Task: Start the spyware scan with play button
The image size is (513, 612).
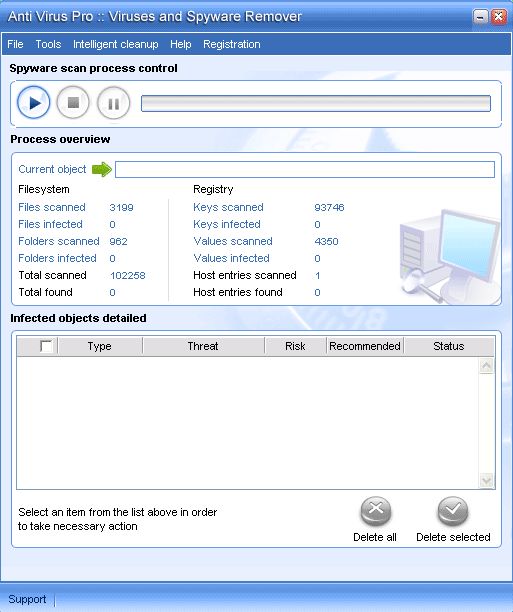Action: [x=34, y=103]
